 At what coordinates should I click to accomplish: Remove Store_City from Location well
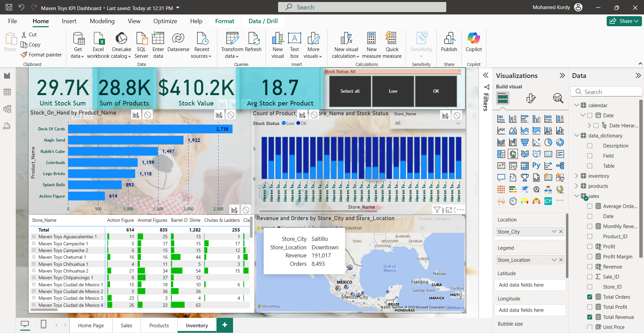click(561, 232)
